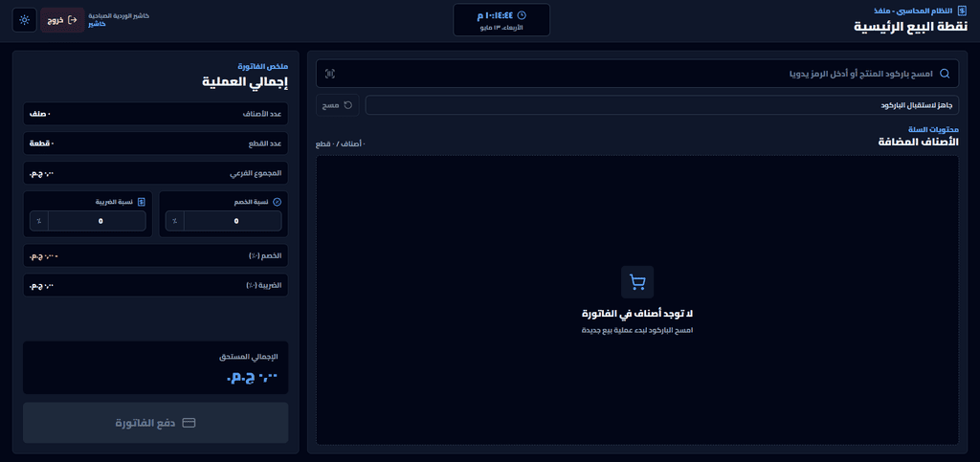The height and width of the screenshot is (462, 980).
Task: Click the clock icon in the time widget
Action: pos(522,15)
